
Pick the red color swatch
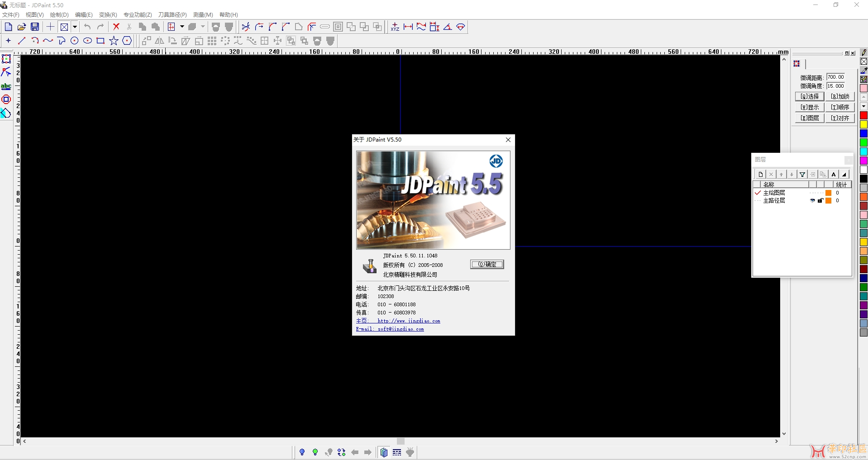[863, 116]
